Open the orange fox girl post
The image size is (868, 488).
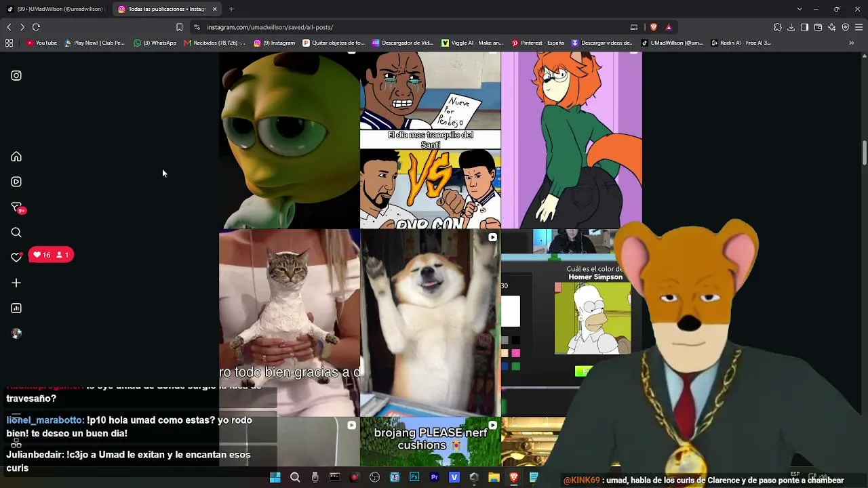point(572,140)
